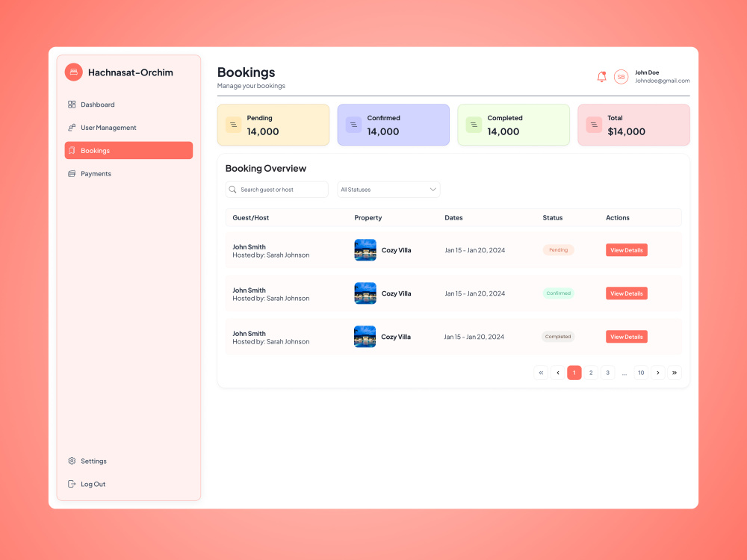Click the Cozy Villa thumbnail in Completed row
The image size is (747, 560).
click(365, 337)
